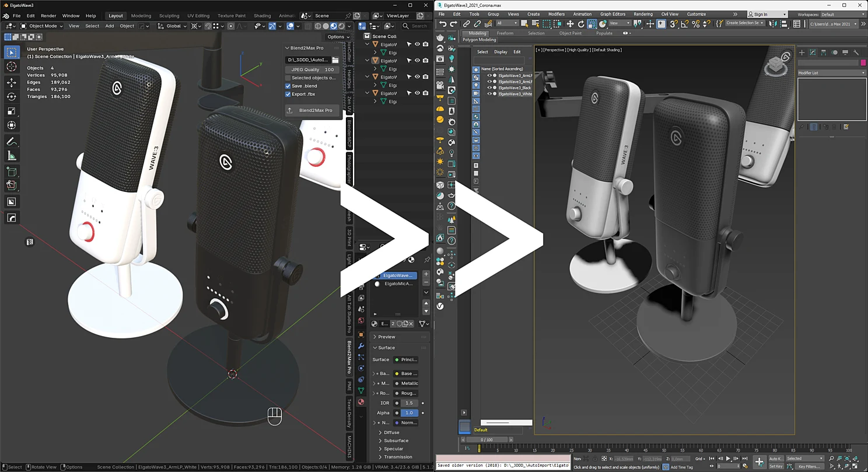
Task: Click Redo arrow in 3ds Max toolbar
Action: point(454,23)
